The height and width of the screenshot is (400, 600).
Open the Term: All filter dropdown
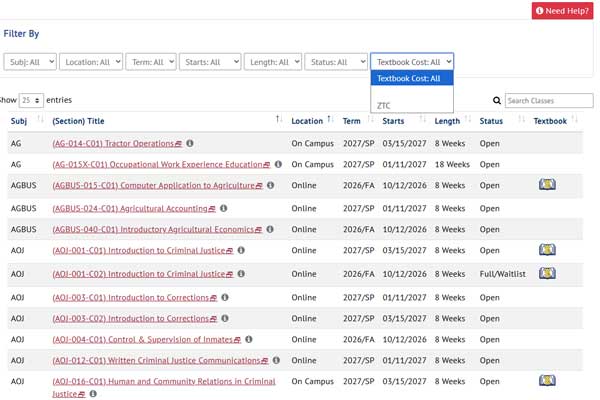pyautogui.click(x=151, y=62)
